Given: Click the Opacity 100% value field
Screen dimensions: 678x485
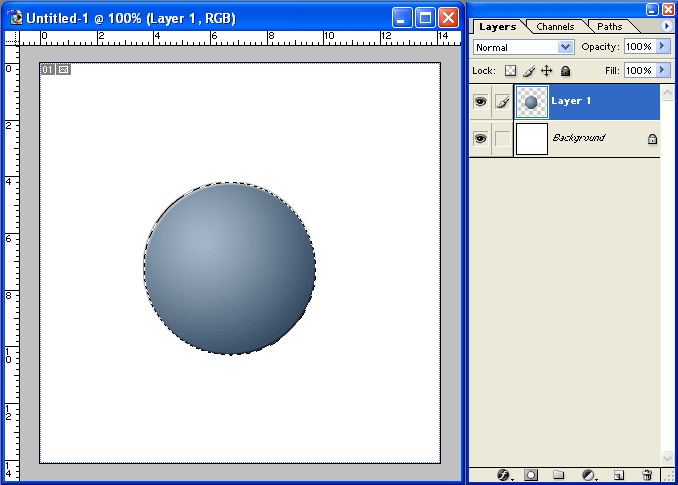Looking at the screenshot, I should click(640, 46).
